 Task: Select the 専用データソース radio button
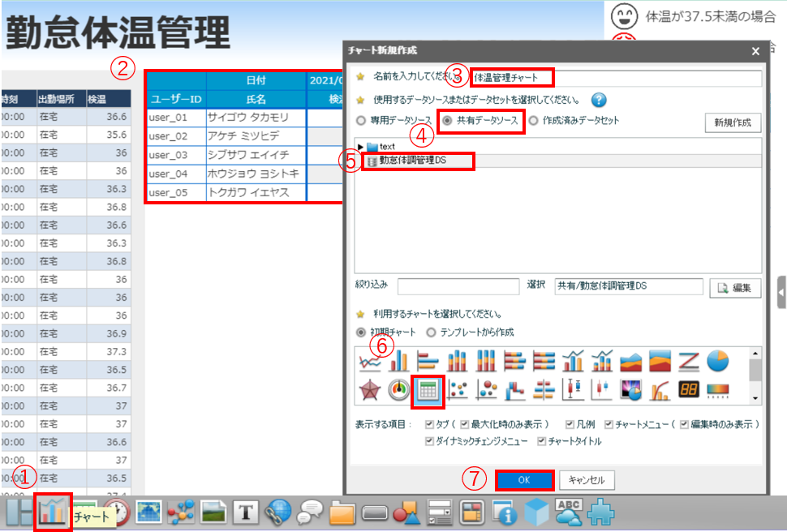click(361, 121)
